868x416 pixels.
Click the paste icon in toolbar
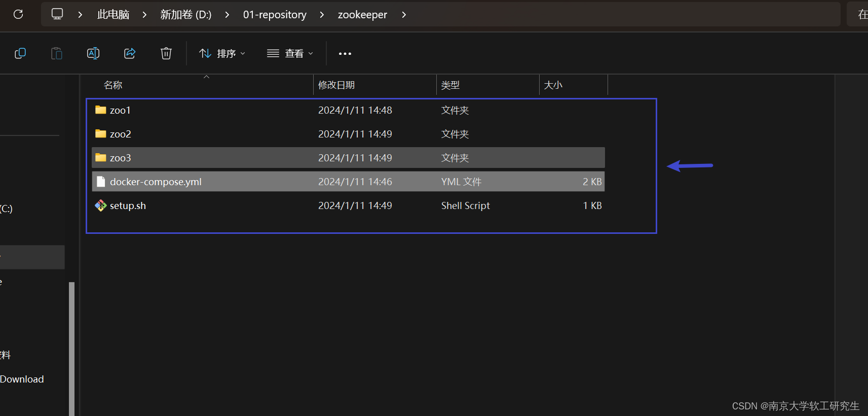57,53
